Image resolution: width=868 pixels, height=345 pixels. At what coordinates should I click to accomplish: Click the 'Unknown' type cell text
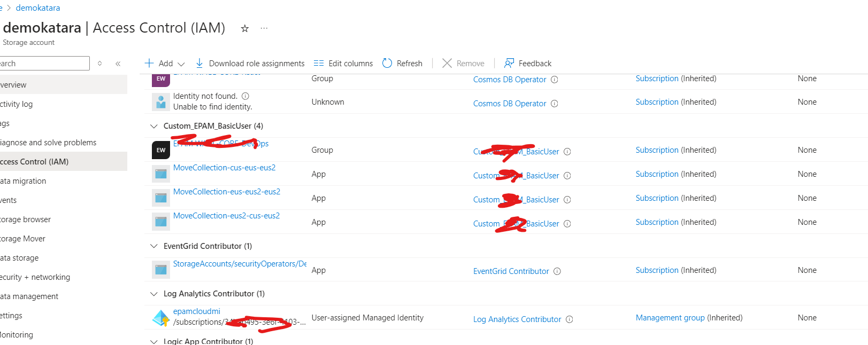click(328, 102)
